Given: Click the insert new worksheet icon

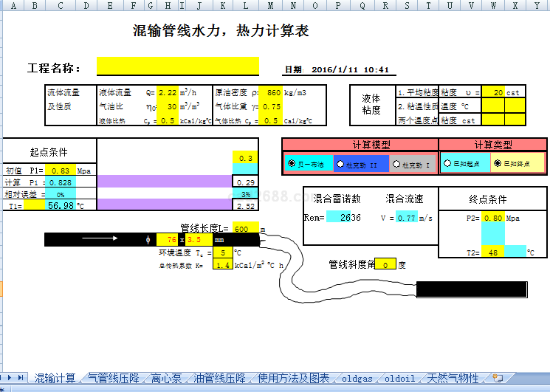Looking at the screenshot, I should point(498,379).
